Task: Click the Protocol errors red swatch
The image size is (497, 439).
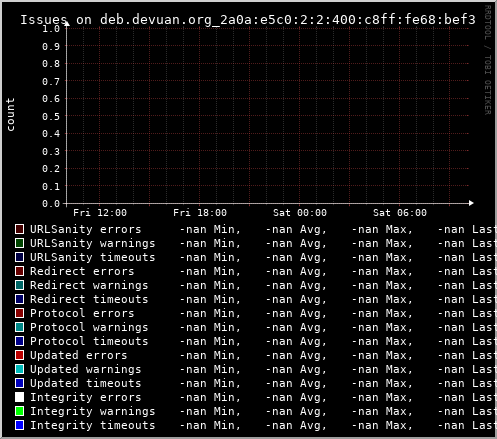Action: (20, 313)
